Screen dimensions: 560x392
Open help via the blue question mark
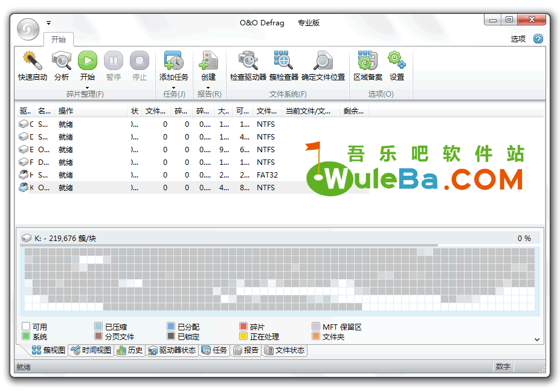click(538, 39)
